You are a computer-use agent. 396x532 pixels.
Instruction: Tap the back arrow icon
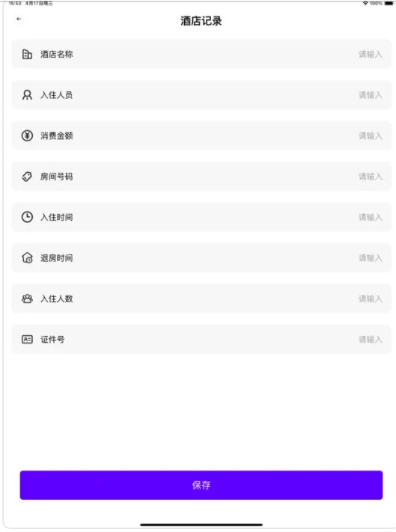[19, 19]
